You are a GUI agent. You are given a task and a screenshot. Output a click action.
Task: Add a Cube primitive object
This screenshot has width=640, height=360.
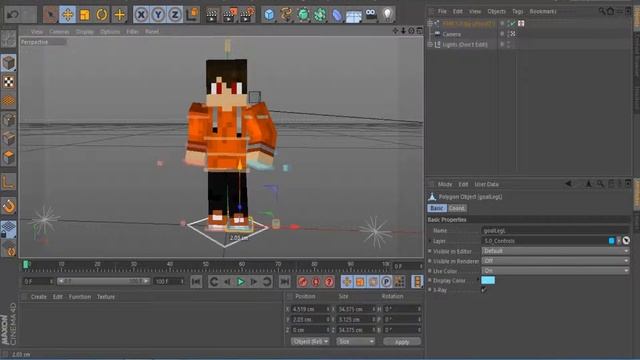(x=269, y=15)
